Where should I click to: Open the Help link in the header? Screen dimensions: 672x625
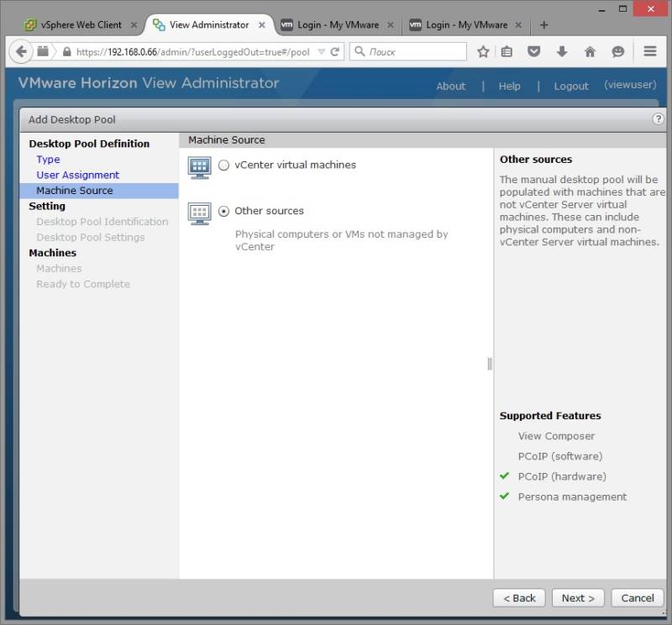tap(509, 87)
